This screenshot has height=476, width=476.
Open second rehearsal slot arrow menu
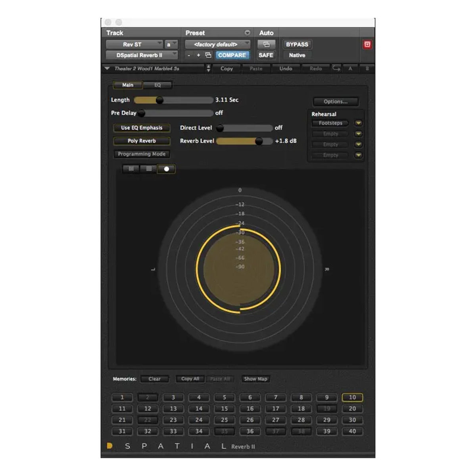[359, 134]
